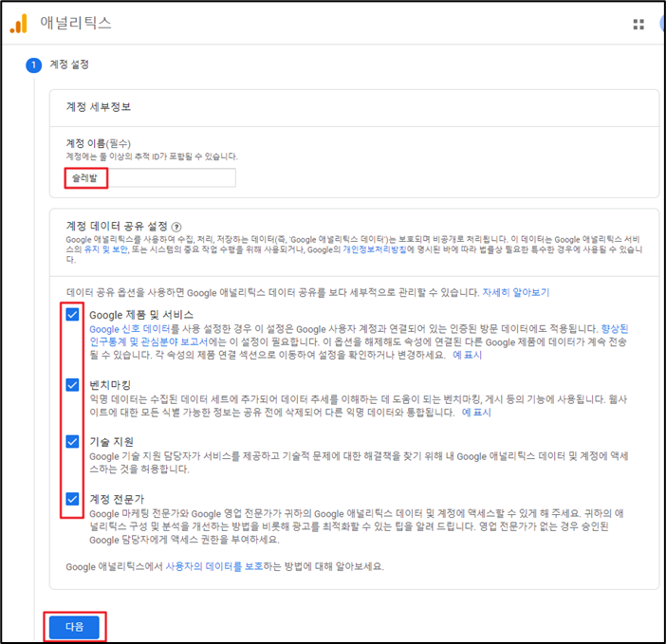Click the 계정 전문가 label text
The height and width of the screenshot is (644, 666).
tap(117, 499)
